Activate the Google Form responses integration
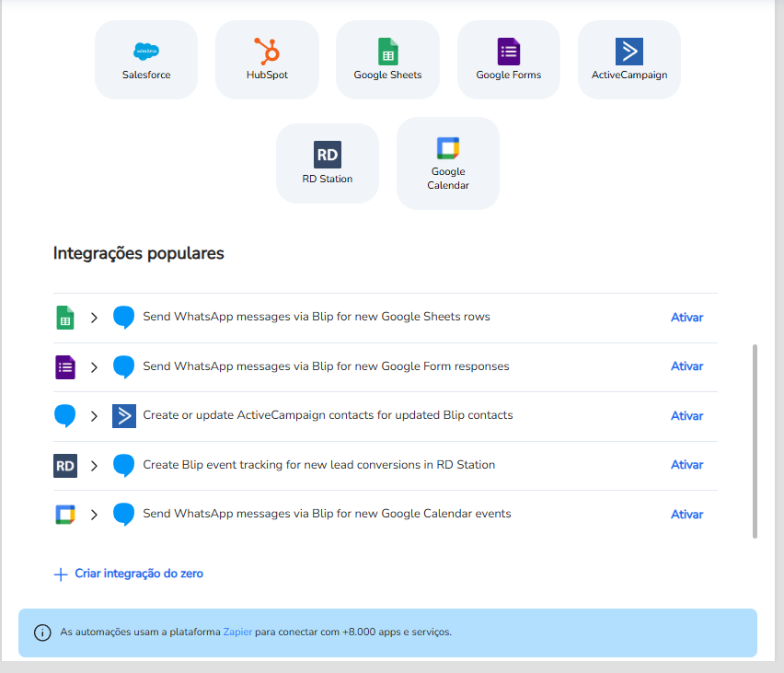 686,366
